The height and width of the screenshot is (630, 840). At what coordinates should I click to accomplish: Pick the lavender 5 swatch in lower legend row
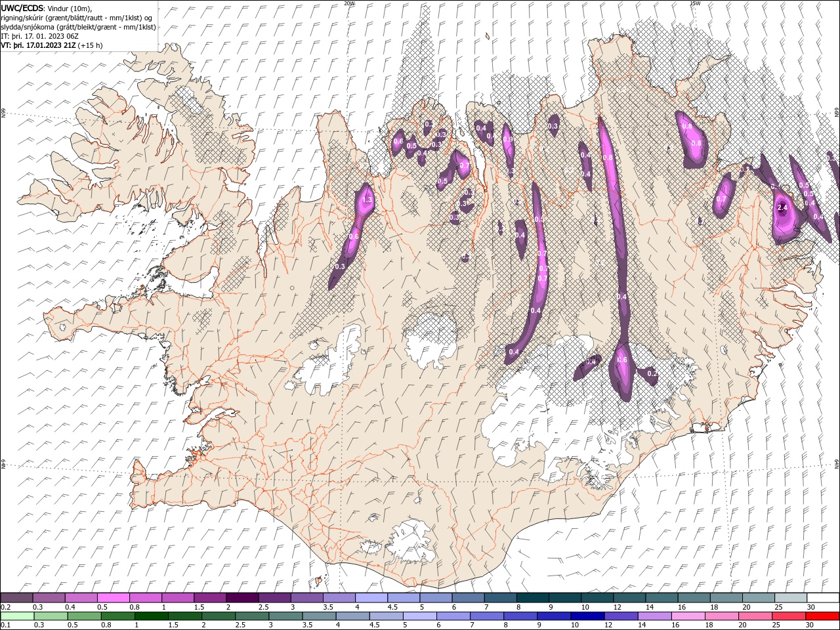point(420,616)
